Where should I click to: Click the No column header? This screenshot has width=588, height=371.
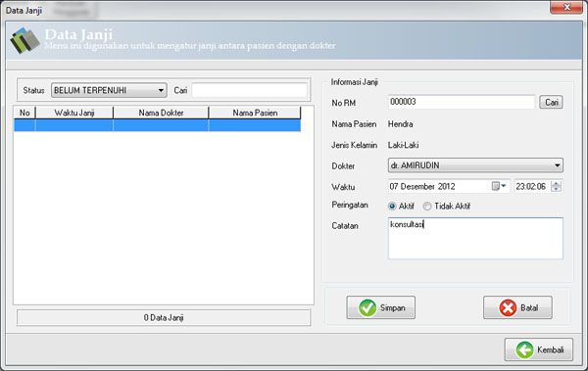24,113
